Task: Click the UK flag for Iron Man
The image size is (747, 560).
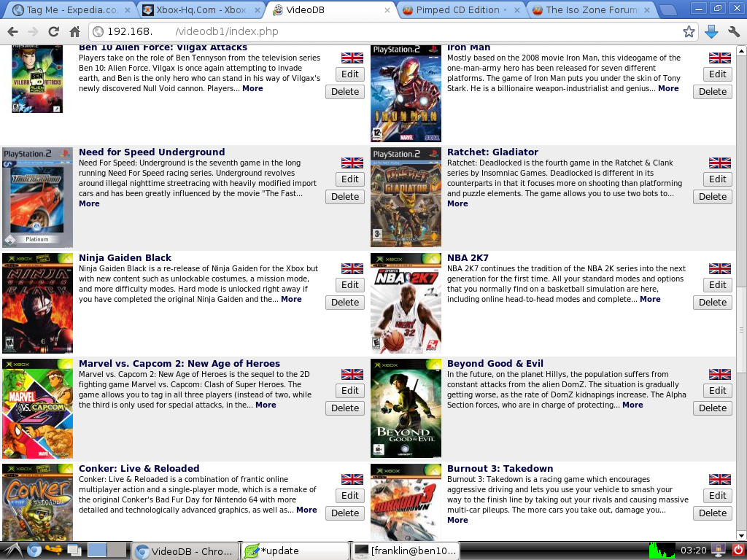Action: pos(720,58)
